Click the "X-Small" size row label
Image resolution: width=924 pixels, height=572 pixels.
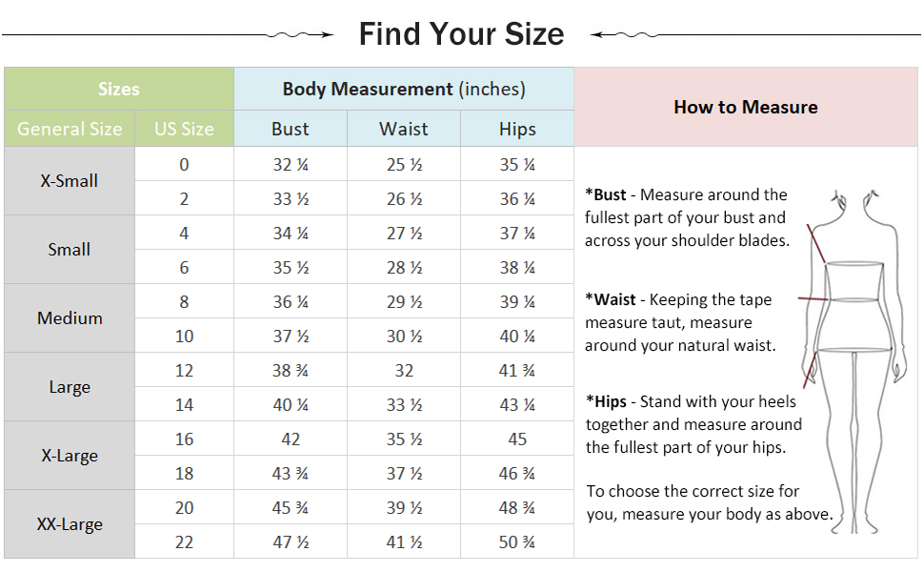70,181
